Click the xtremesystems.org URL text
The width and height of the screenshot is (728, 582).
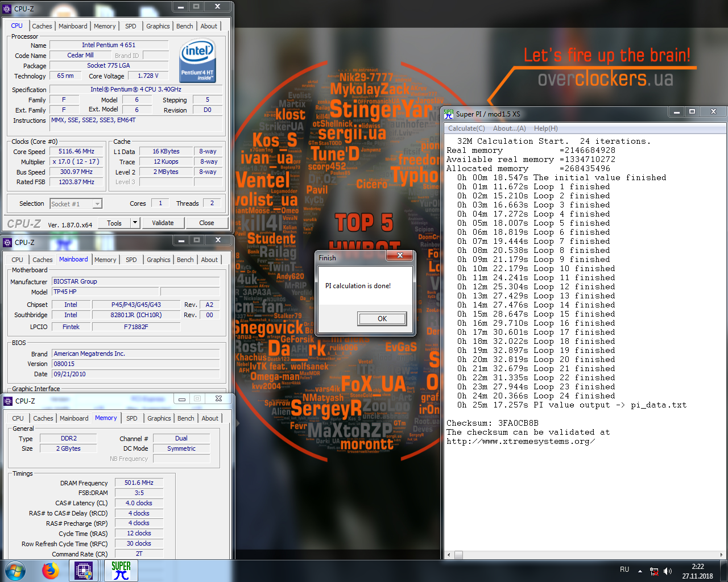pos(520,441)
